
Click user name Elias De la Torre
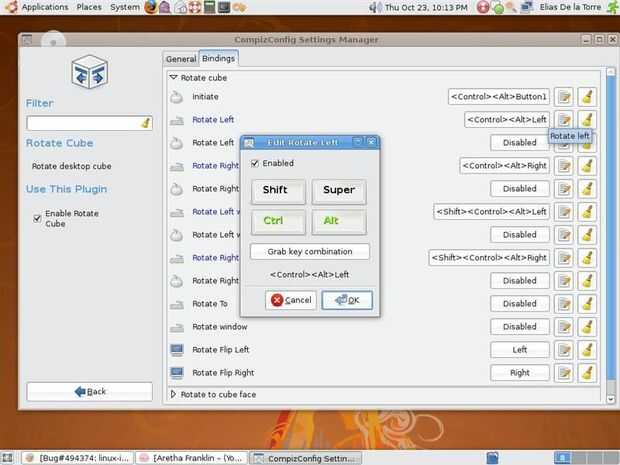570,7
